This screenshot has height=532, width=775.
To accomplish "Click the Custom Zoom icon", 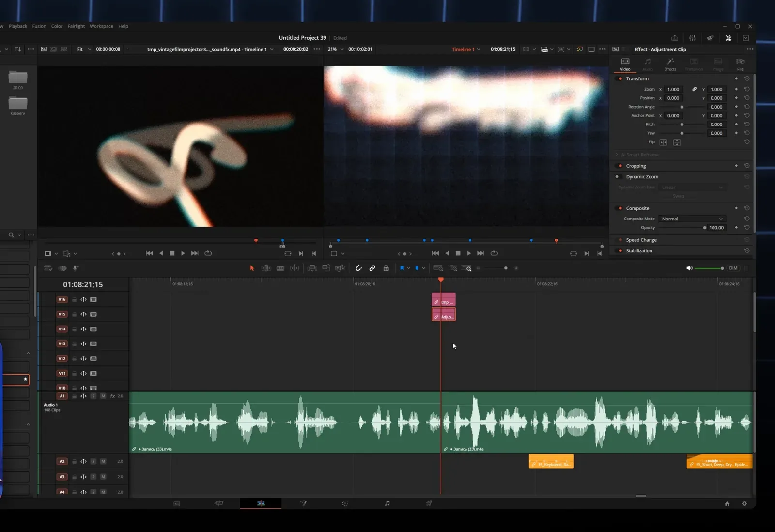I will 467,268.
